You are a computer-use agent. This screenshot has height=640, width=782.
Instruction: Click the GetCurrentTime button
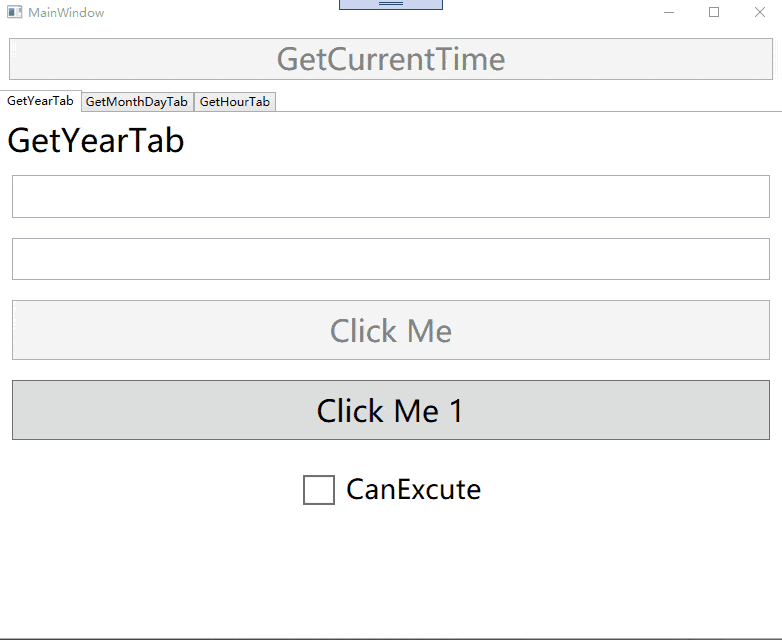click(x=391, y=59)
